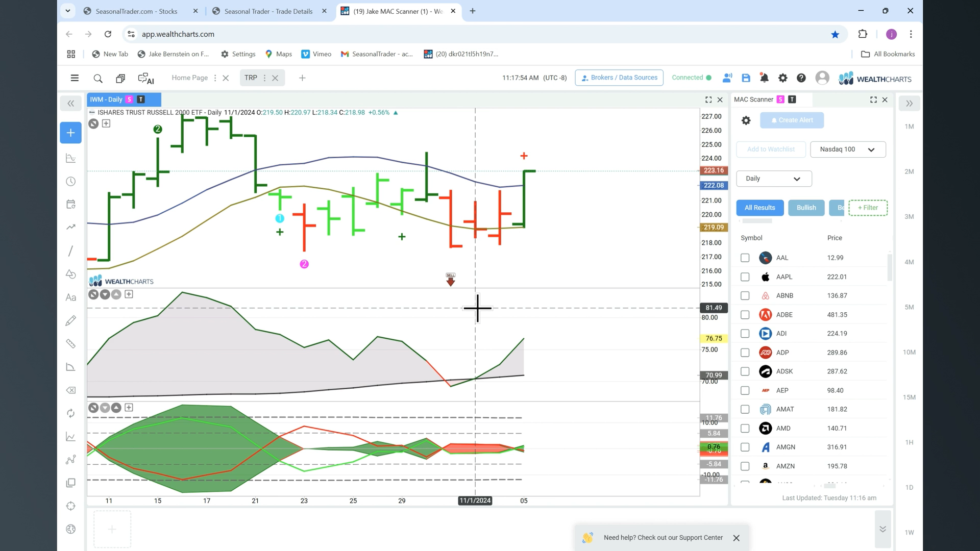Select the shapes drawing tool
This screenshot has height=551, width=980.
(x=71, y=274)
